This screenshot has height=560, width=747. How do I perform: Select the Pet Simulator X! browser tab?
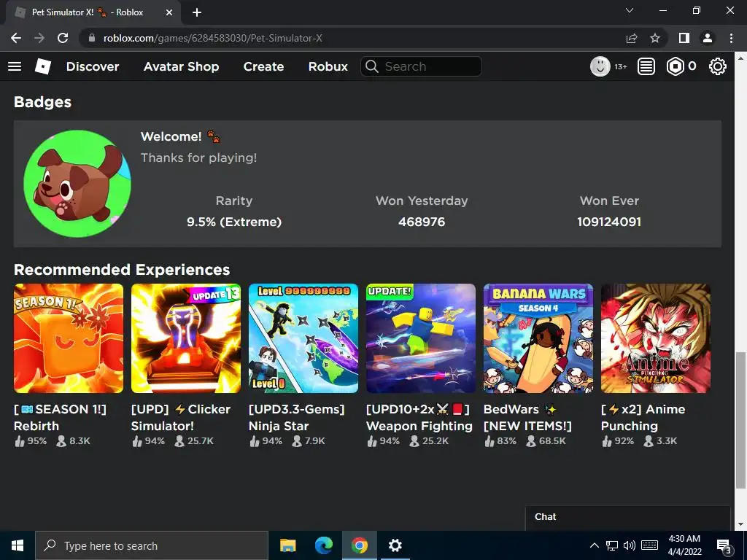(x=93, y=12)
